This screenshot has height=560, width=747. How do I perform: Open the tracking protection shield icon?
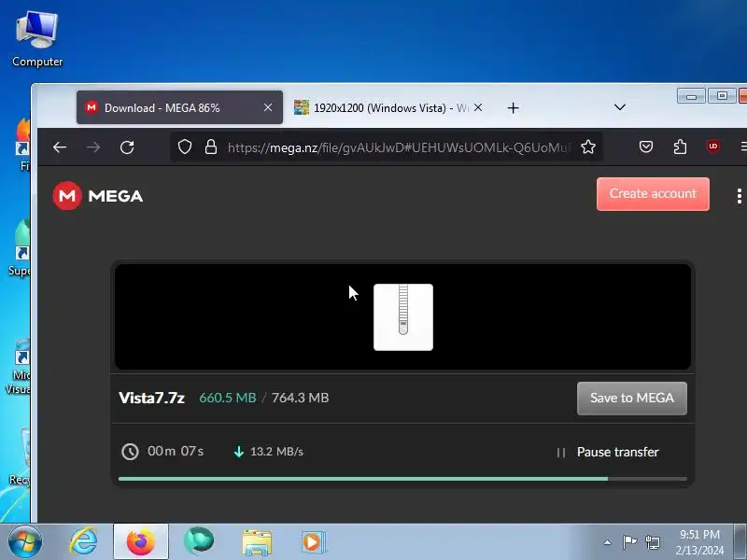185,147
